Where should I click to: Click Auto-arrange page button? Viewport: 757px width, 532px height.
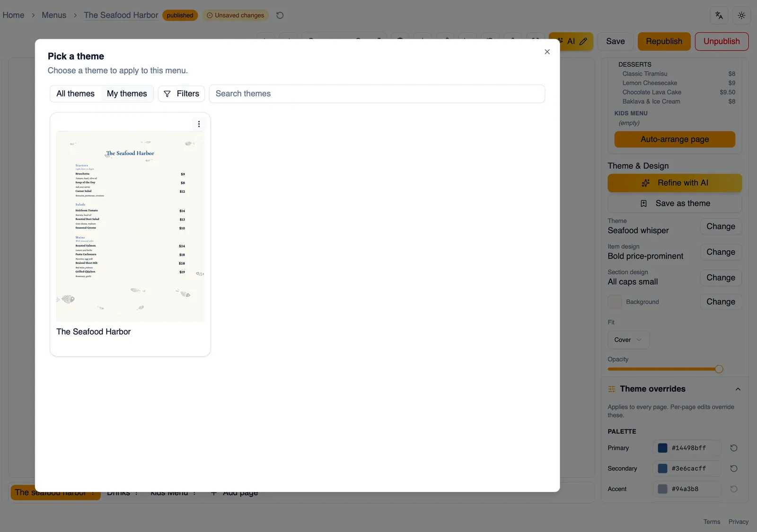pyautogui.click(x=675, y=139)
